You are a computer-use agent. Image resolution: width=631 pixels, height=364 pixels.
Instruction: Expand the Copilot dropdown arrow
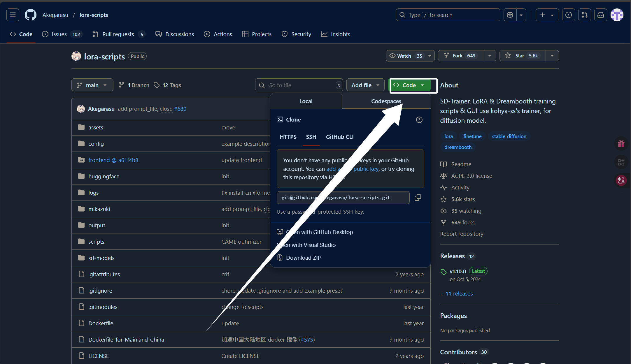coord(521,15)
